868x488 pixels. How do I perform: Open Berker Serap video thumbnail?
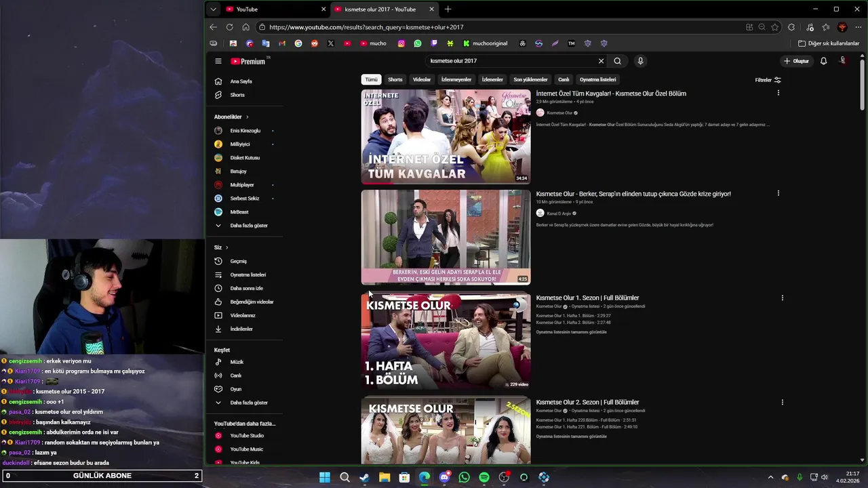(446, 237)
